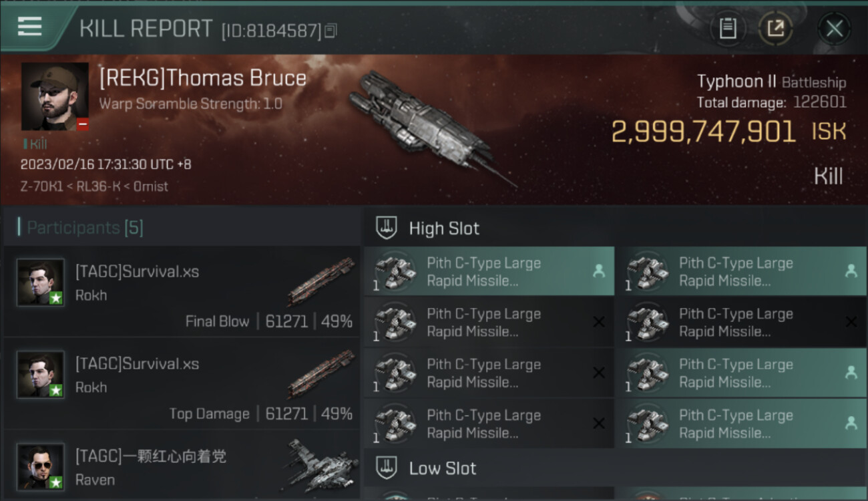Click destroyed X on second-row left launcher

pos(599,322)
